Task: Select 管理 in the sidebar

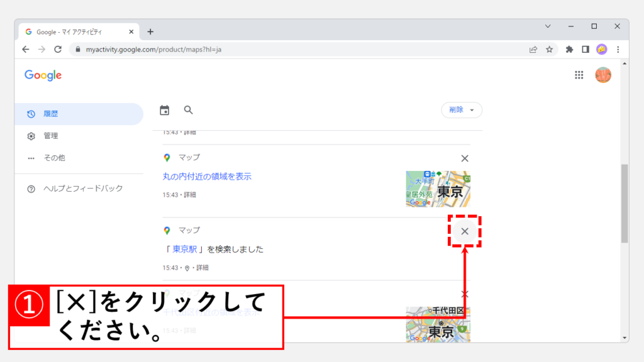Action: coord(50,136)
